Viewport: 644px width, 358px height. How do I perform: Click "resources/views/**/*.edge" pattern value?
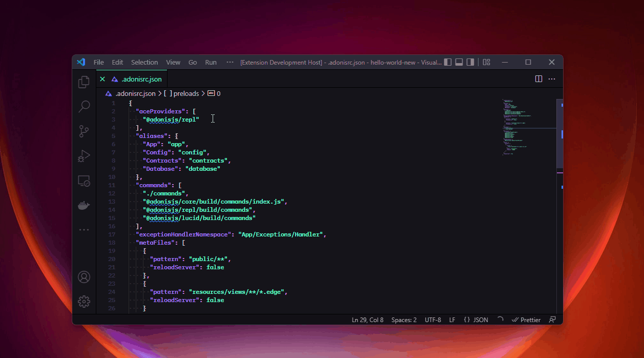pos(237,292)
